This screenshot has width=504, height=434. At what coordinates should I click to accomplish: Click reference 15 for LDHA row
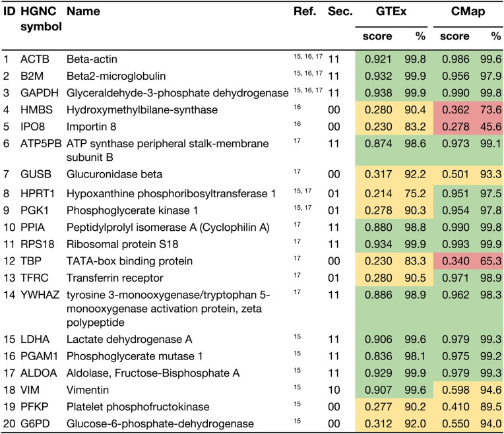(297, 336)
